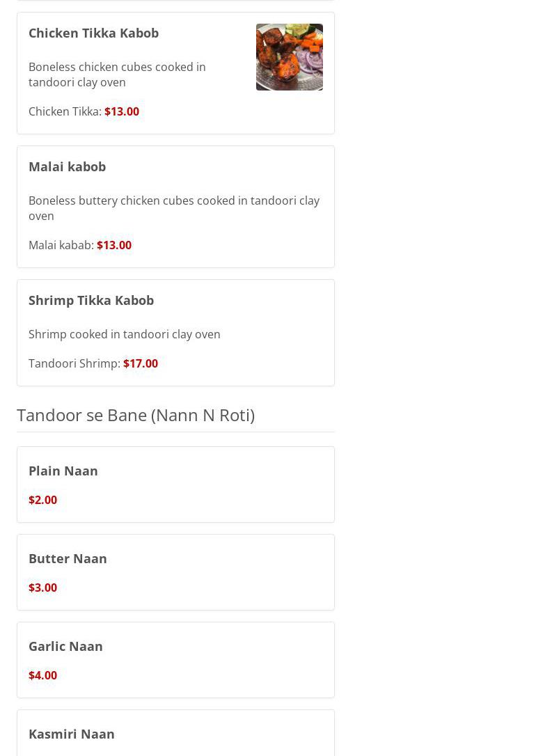The image size is (536, 756).
Task: Click the Chicken Tikka Kabob description text
Action: (117, 74)
